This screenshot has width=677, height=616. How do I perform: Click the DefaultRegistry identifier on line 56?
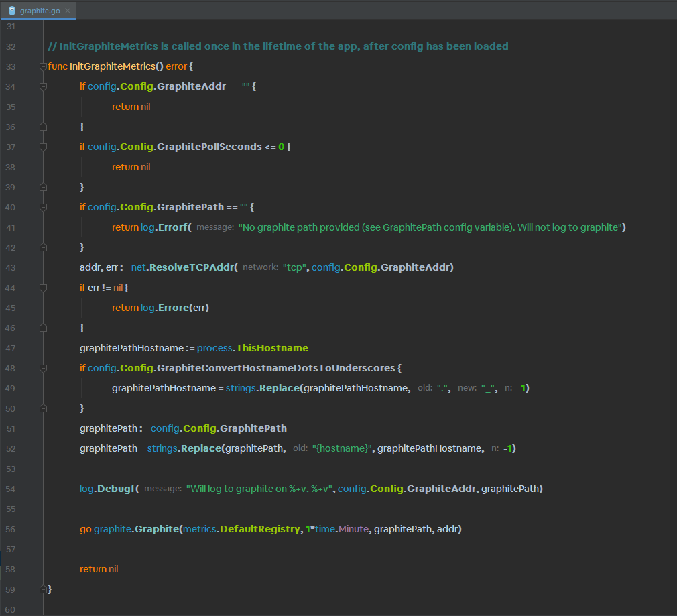click(259, 529)
